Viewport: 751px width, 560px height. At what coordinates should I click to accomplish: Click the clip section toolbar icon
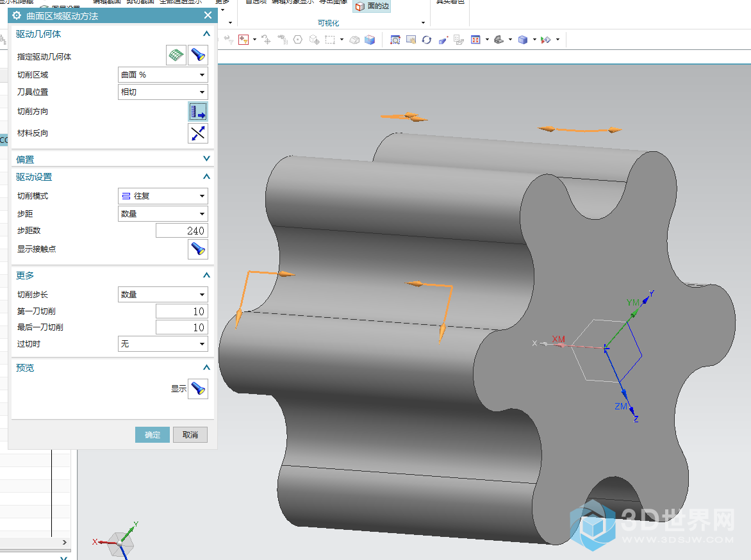click(x=546, y=40)
